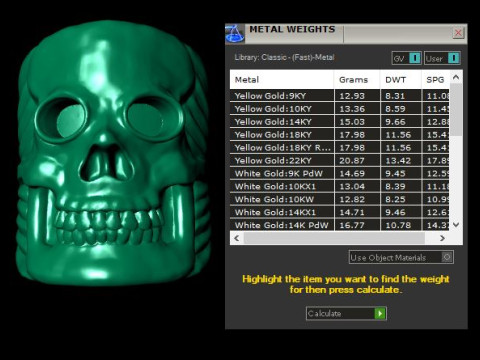Image resolution: width=480 pixels, height=360 pixels.
Task: Select the White Gold:10KW row
Action: pyautogui.click(x=339, y=199)
